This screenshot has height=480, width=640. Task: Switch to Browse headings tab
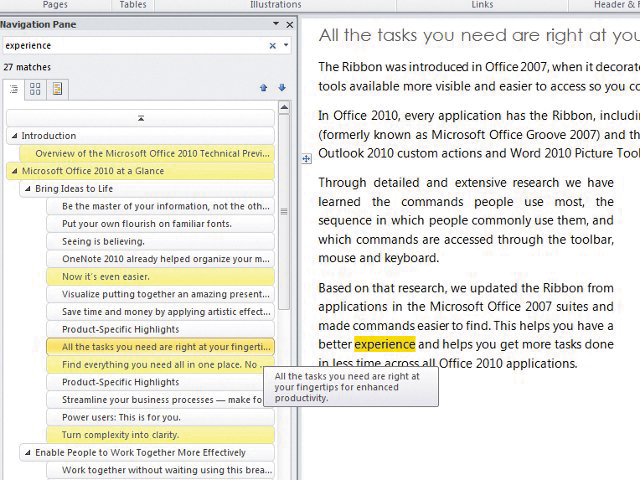(14, 89)
